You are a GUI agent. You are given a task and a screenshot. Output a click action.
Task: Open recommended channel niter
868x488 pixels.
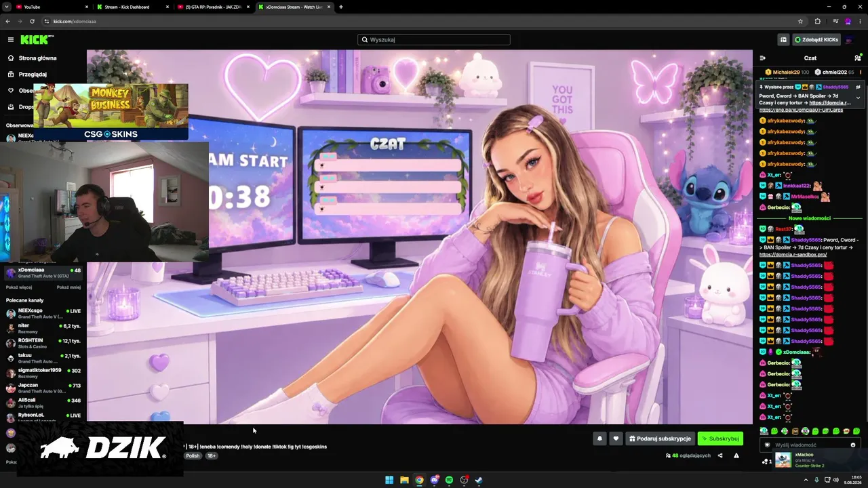pos(43,328)
